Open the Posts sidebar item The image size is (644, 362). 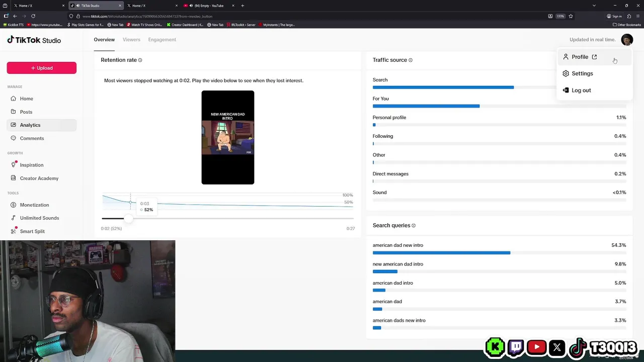tap(42, 112)
